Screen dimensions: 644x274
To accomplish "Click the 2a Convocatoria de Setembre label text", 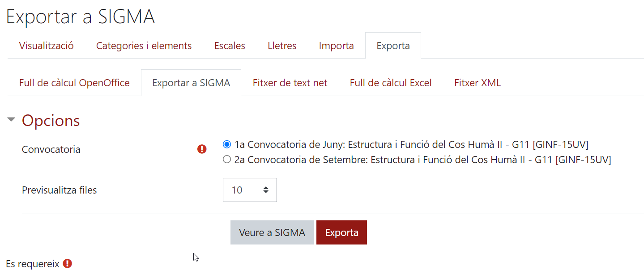I will pyautogui.click(x=422, y=160).
